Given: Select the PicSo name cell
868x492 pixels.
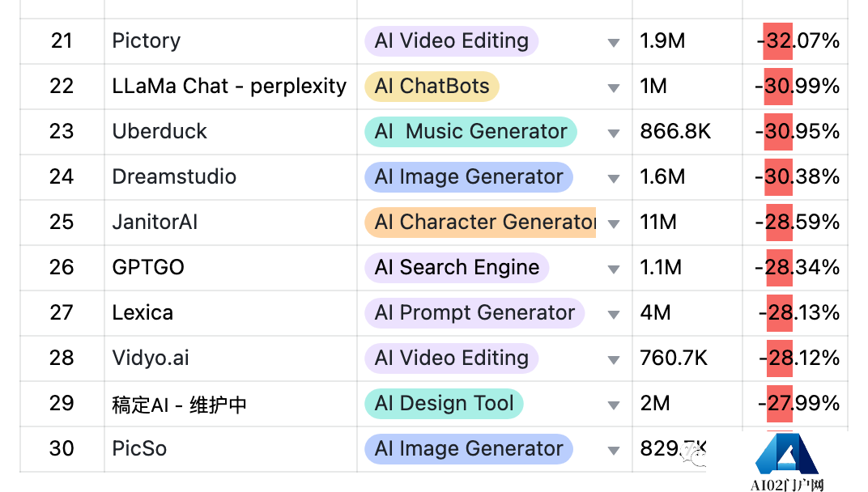Looking at the screenshot, I should (x=231, y=450).
